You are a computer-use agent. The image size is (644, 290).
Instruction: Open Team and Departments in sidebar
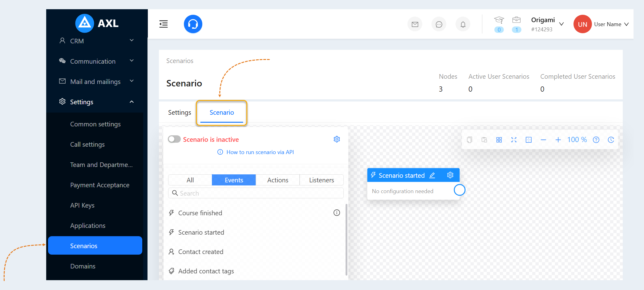pos(95,165)
